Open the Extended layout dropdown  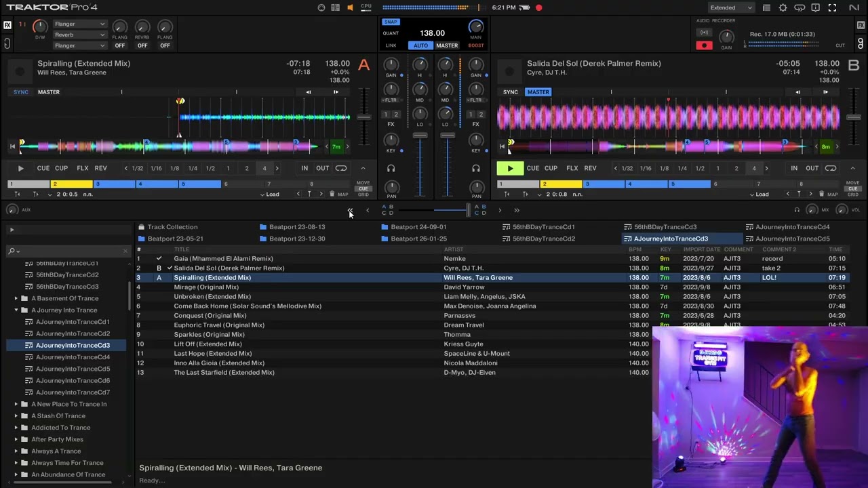pos(731,7)
